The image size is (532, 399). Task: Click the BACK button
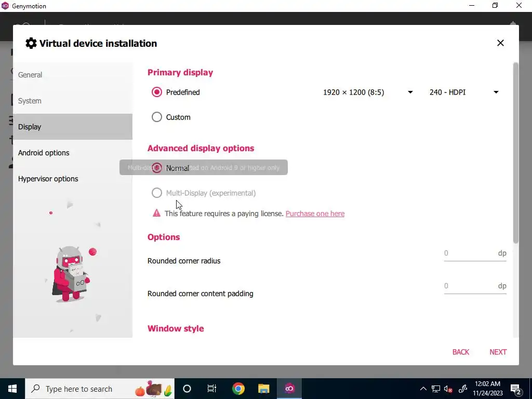tap(460, 352)
